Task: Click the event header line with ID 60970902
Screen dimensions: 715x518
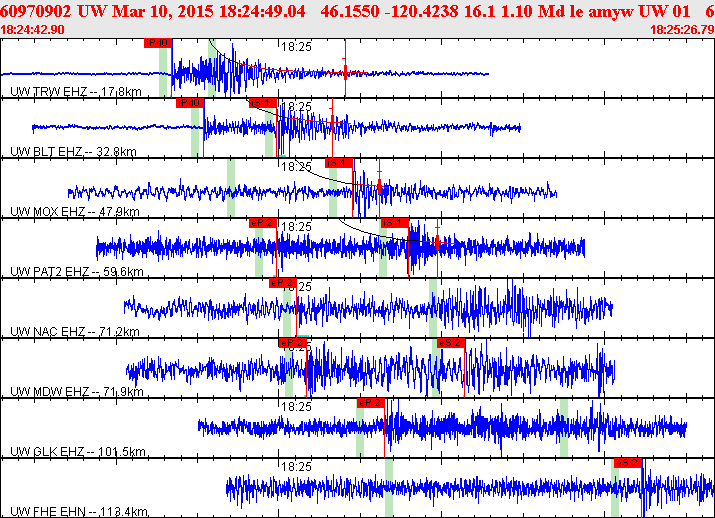Action: tap(358, 11)
